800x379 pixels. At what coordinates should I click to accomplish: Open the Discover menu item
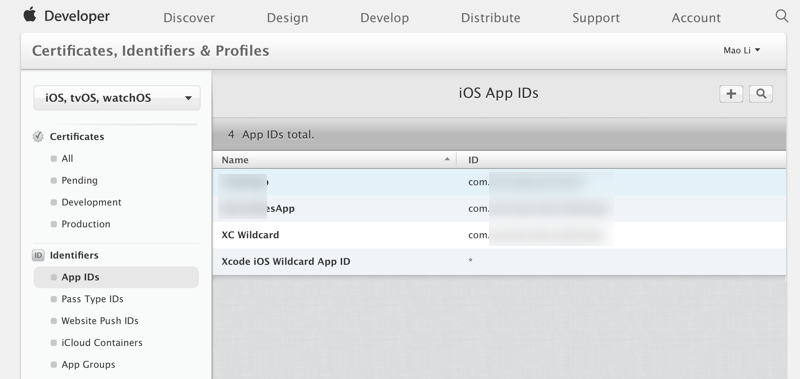pos(189,18)
